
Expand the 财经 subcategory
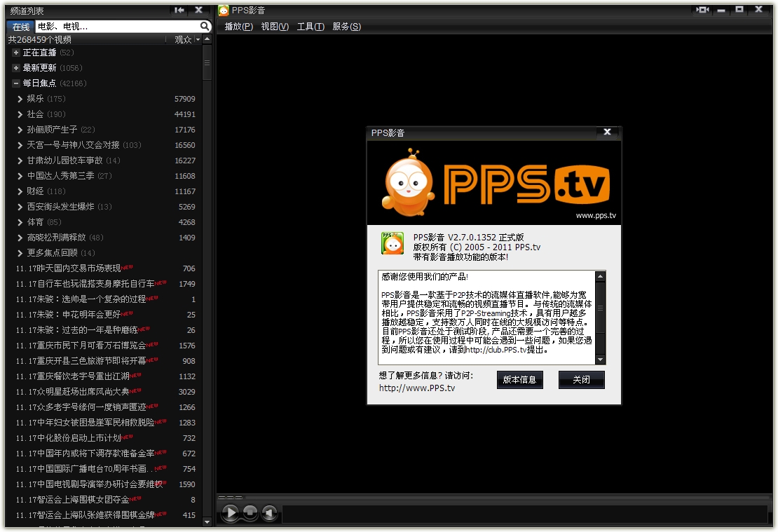pos(20,191)
